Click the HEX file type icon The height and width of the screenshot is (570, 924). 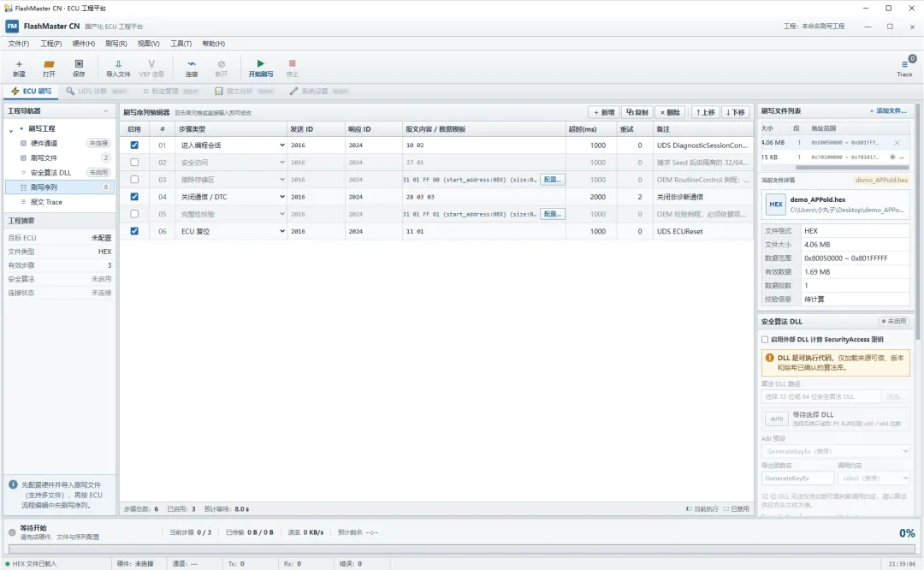point(776,205)
